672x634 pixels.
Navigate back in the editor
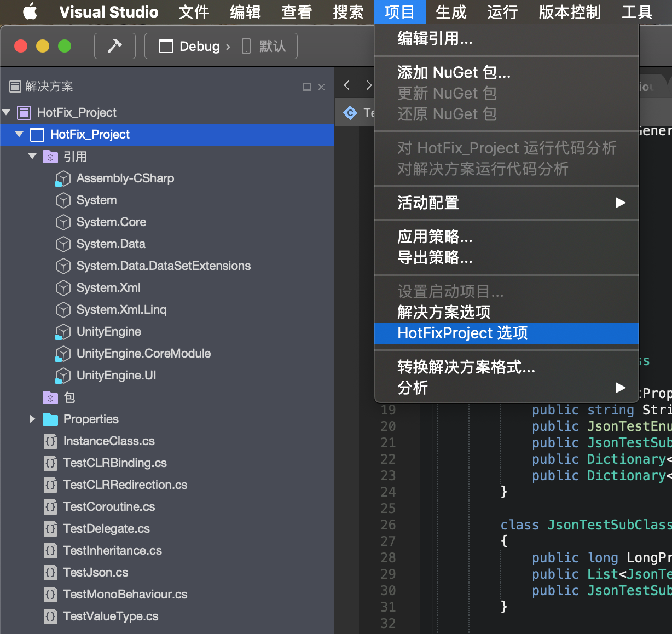click(x=346, y=85)
